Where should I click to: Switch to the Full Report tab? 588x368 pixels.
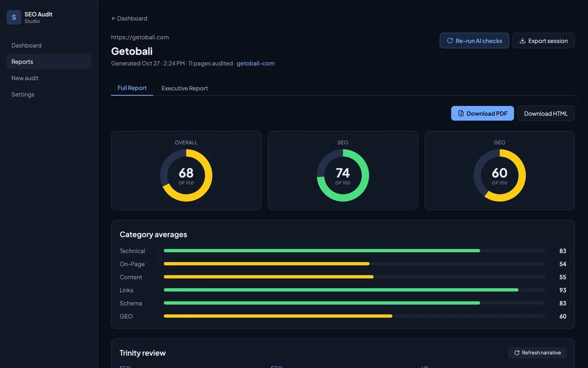[x=132, y=88]
